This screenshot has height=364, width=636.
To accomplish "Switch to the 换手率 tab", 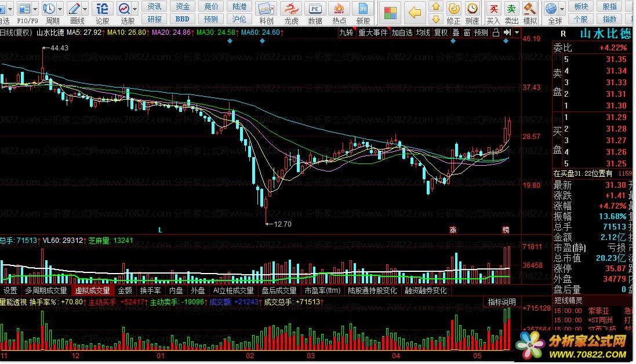I will [x=151, y=290].
